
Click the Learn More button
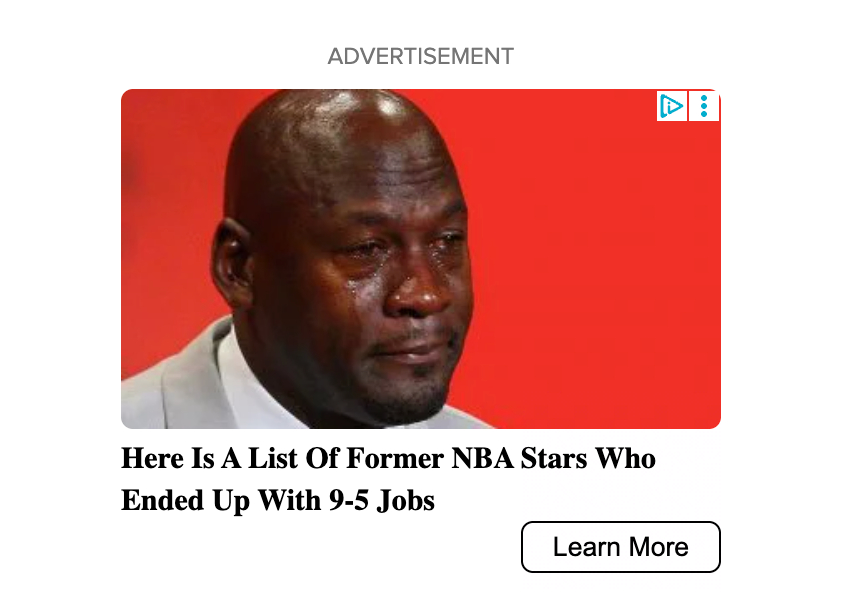[x=621, y=547]
